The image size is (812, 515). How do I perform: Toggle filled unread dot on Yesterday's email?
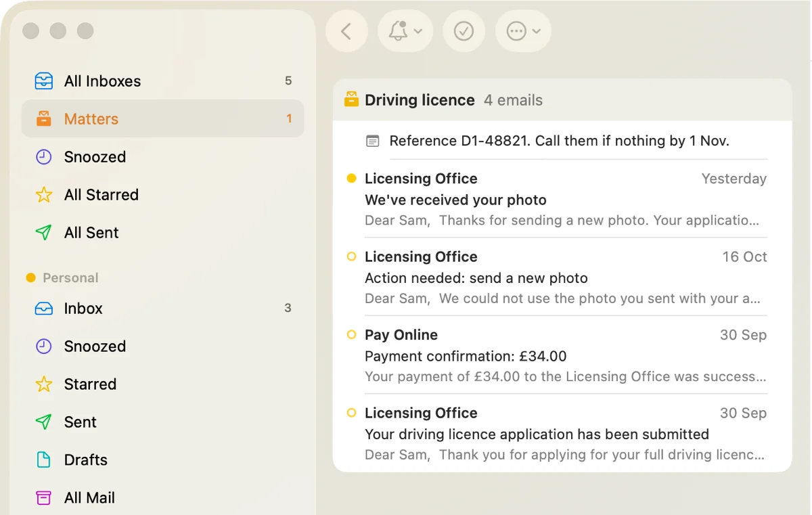click(351, 179)
